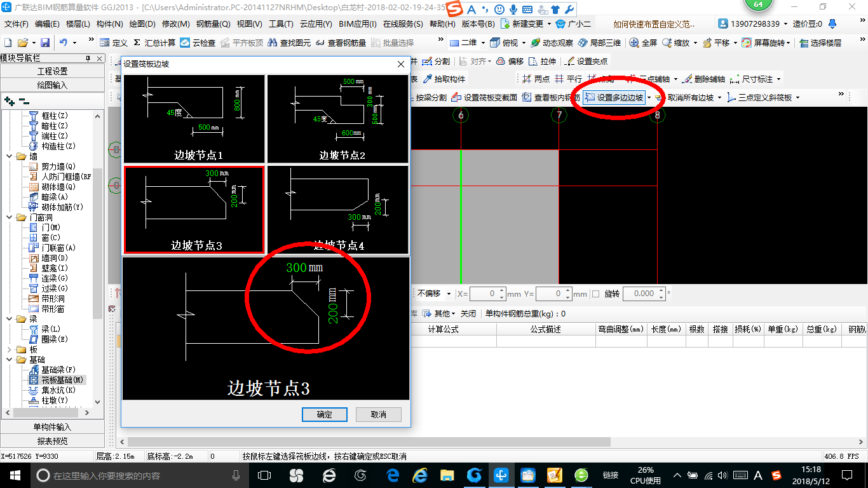Open 工程设置 navigation section
This screenshot has width=868, height=488.
point(52,71)
